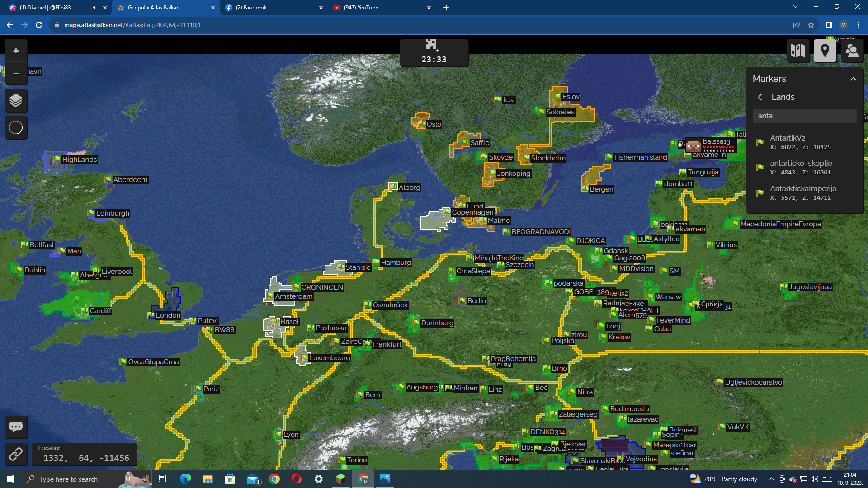Toggle the Markers panel pin button
Viewport: 868px width, 488px height.
(825, 51)
